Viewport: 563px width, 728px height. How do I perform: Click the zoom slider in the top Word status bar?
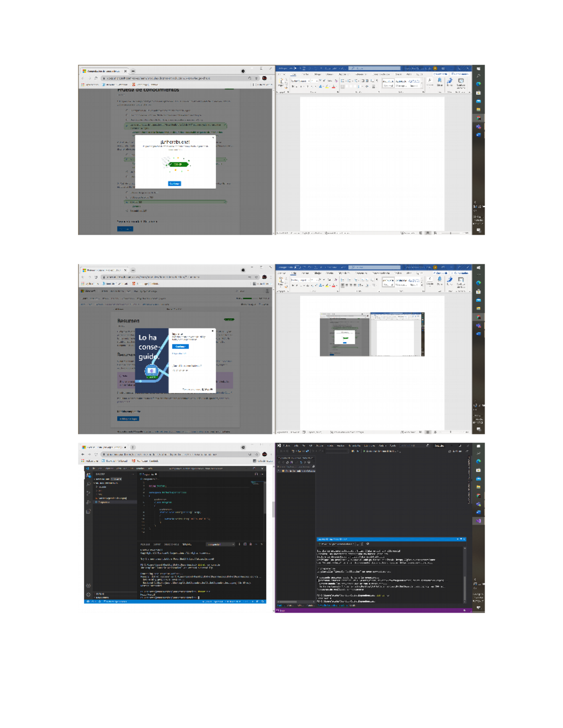[450, 233]
